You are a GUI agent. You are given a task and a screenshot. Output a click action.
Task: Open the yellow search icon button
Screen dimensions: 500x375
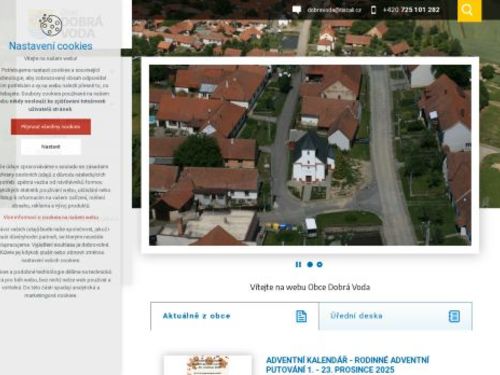[469, 10]
